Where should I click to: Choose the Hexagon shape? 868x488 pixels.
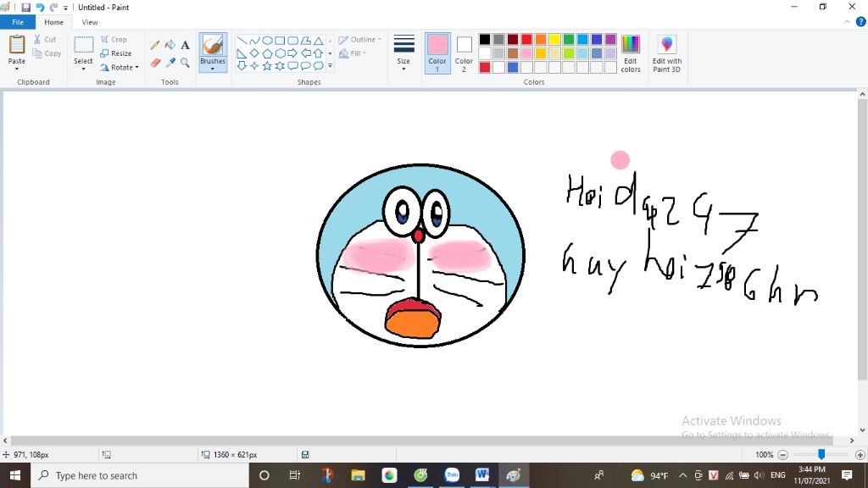coord(280,53)
